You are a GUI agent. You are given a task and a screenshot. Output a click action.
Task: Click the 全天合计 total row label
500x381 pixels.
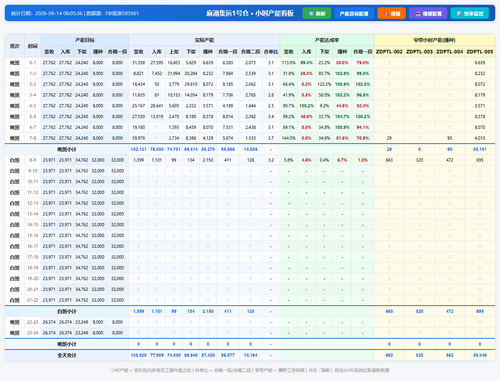pos(67,355)
